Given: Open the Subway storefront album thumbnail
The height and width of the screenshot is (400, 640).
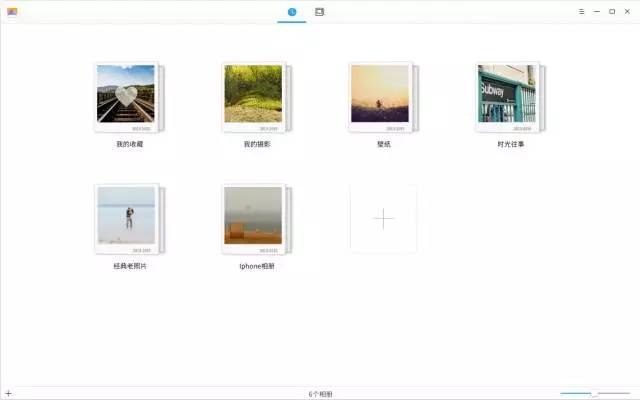Looking at the screenshot, I should pos(510,97).
